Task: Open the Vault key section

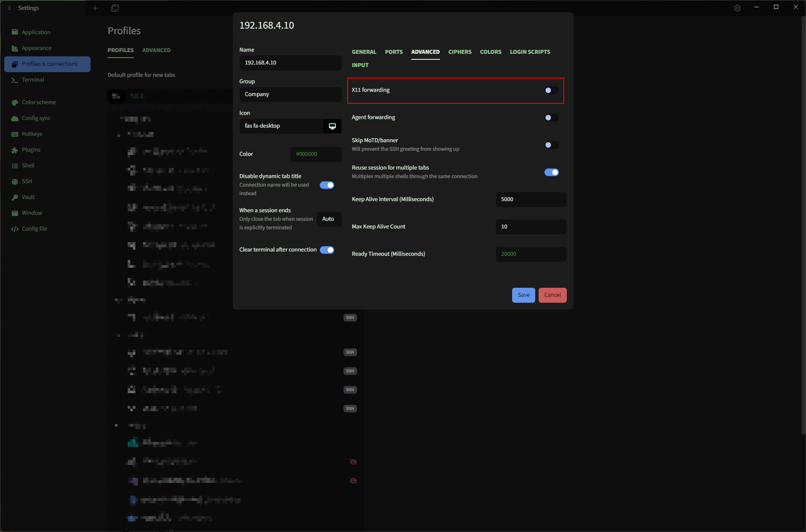Action: pos(15,197)
